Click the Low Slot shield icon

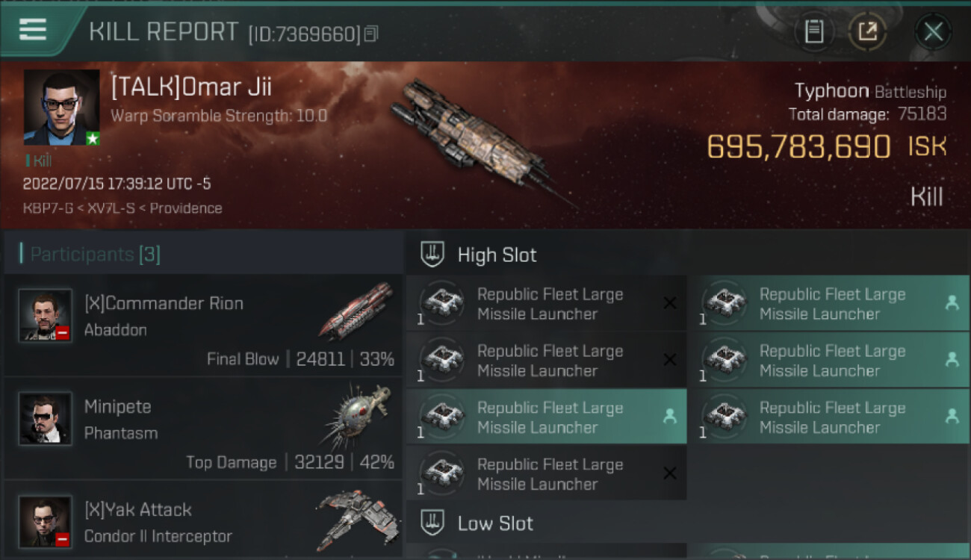[432, 523]
